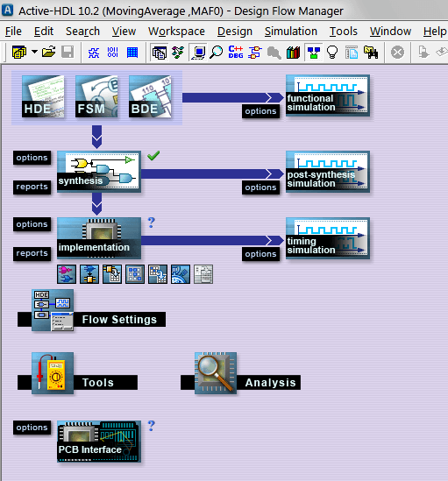The width and height of the screenshot is (448, 481).
Task: Open the Tools multimeter block
Action: coord(77,373)
